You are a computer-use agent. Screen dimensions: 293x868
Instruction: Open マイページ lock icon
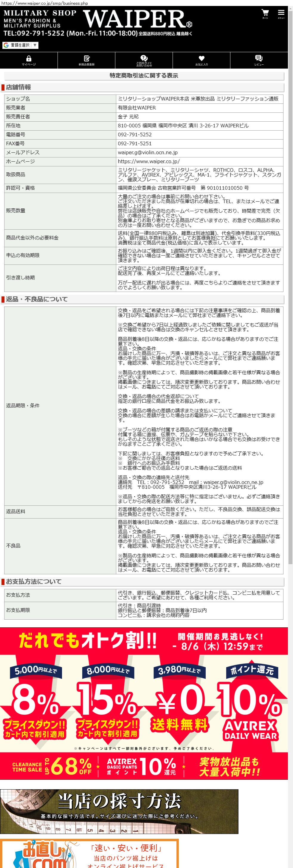pyautogui.click(x=29, y=61)
